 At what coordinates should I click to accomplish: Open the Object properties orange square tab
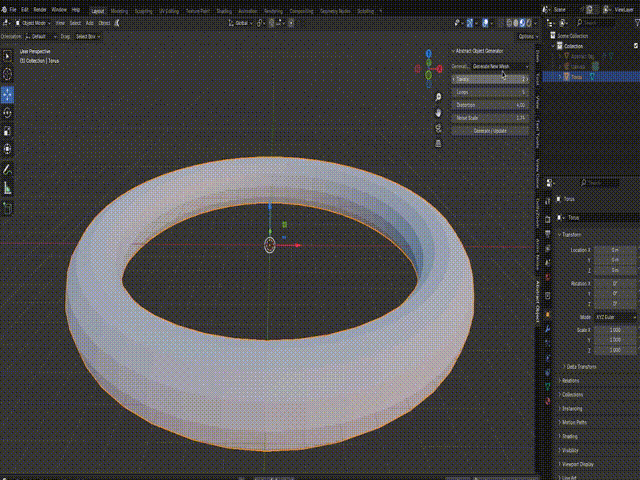coord(548,314)
